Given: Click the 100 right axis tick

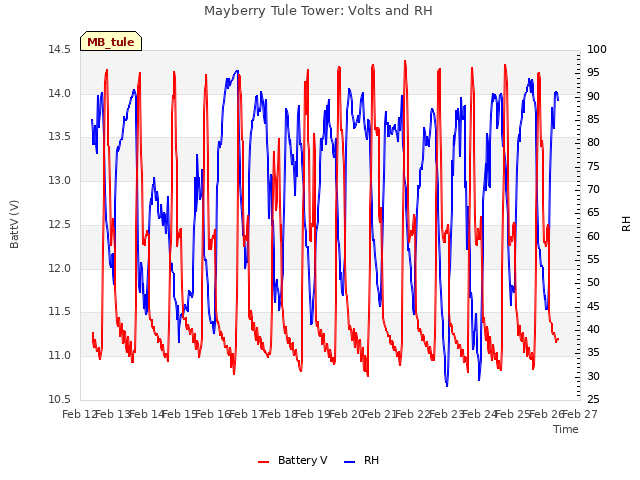Looking at the screenshot, I should (597, 49).
